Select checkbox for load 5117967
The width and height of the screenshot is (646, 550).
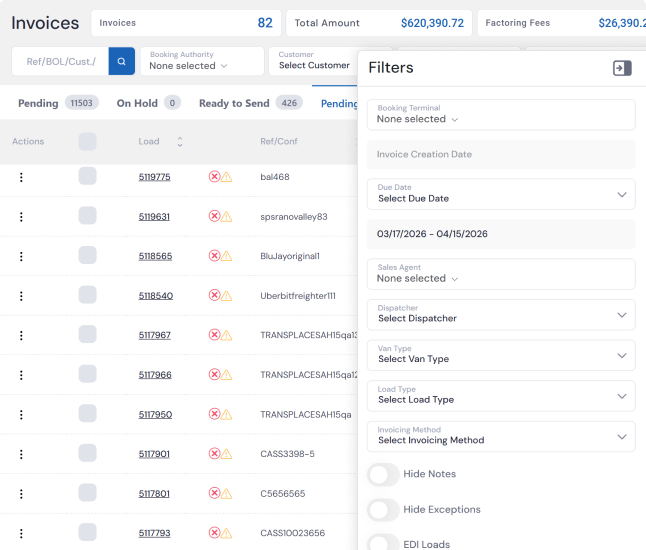(x=87, y=334)
